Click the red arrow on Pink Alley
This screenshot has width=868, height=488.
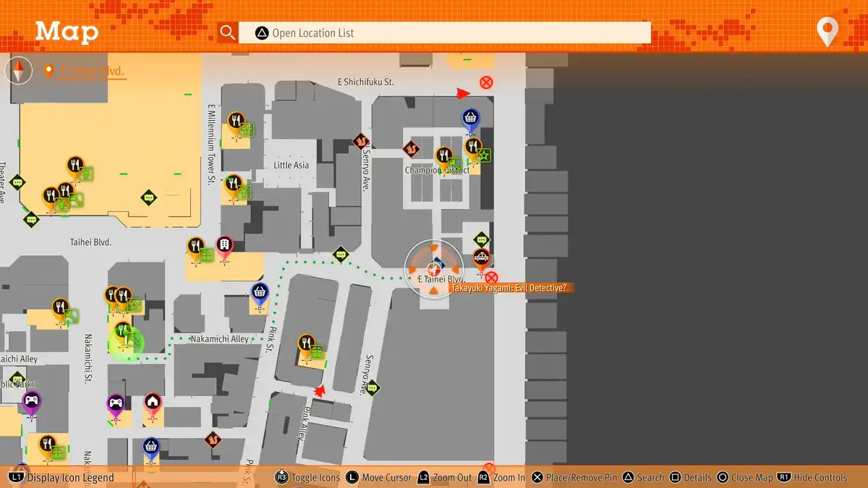coord(318,392)
